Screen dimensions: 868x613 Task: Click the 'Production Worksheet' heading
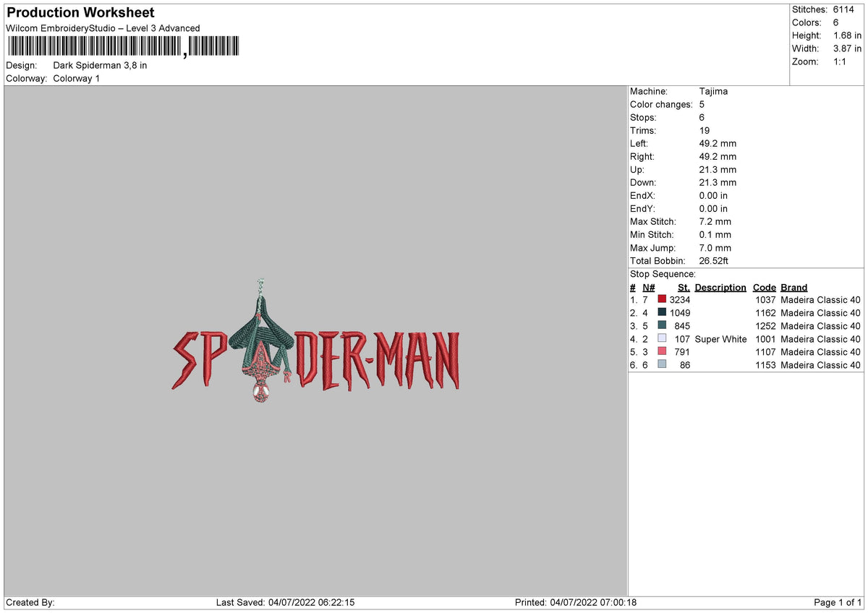tap(80, 13)
